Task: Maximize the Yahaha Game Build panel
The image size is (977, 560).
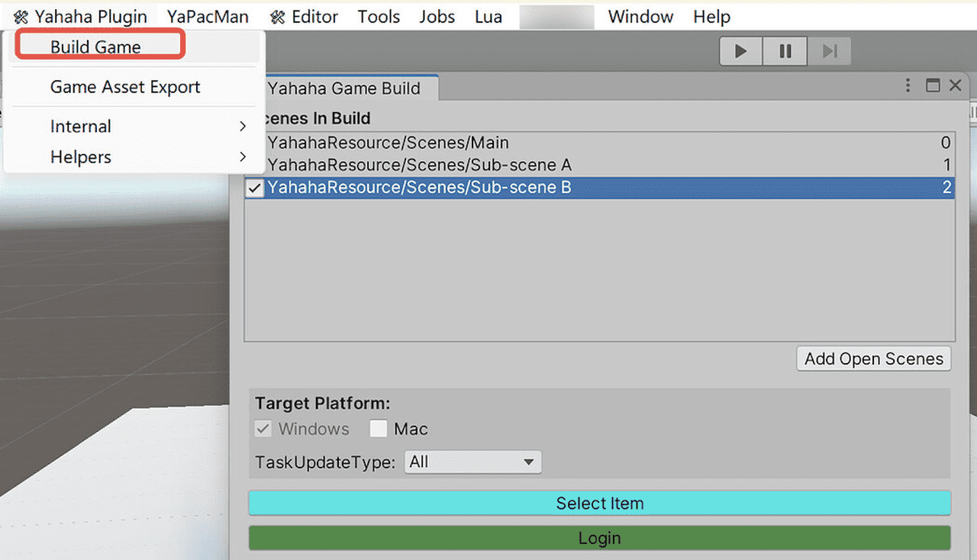Action: click(933, 85)
